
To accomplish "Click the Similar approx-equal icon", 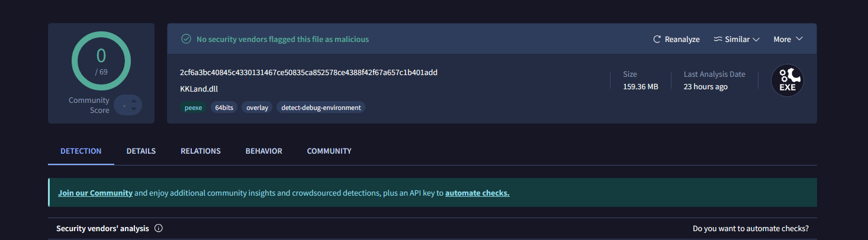I will [x=718, y=39].
